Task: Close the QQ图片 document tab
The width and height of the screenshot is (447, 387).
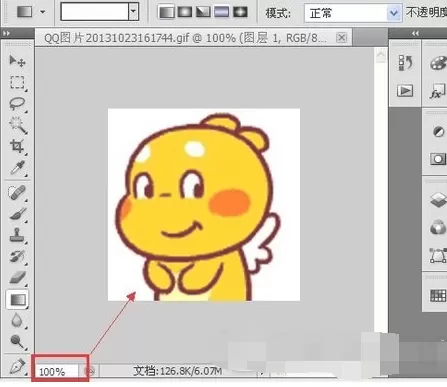Action: coord(341,38)
